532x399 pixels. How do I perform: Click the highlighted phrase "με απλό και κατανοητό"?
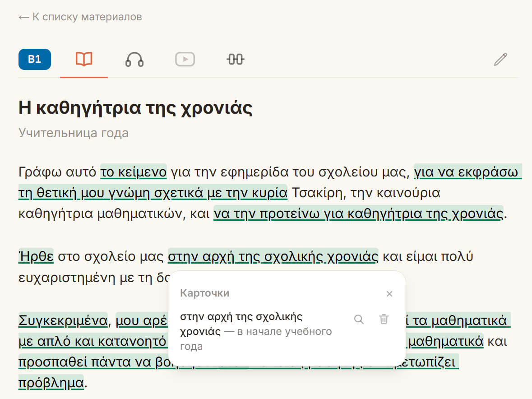coord(93,341)
